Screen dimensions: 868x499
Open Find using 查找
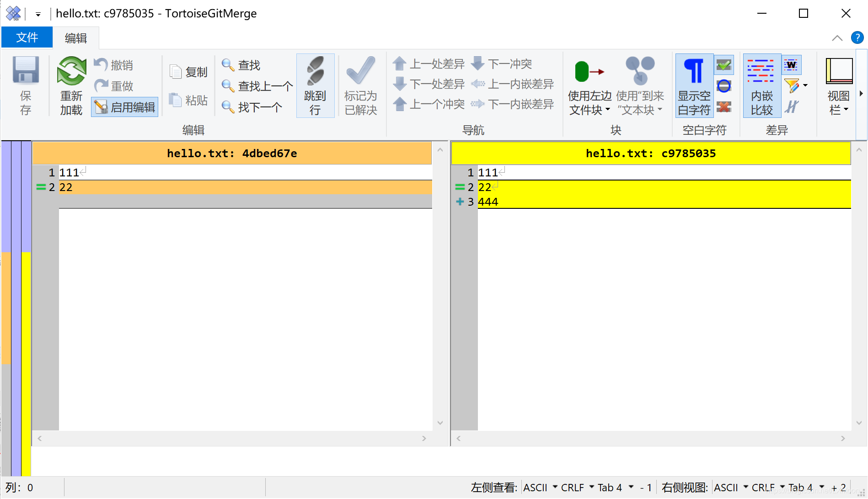click(241, 65)
